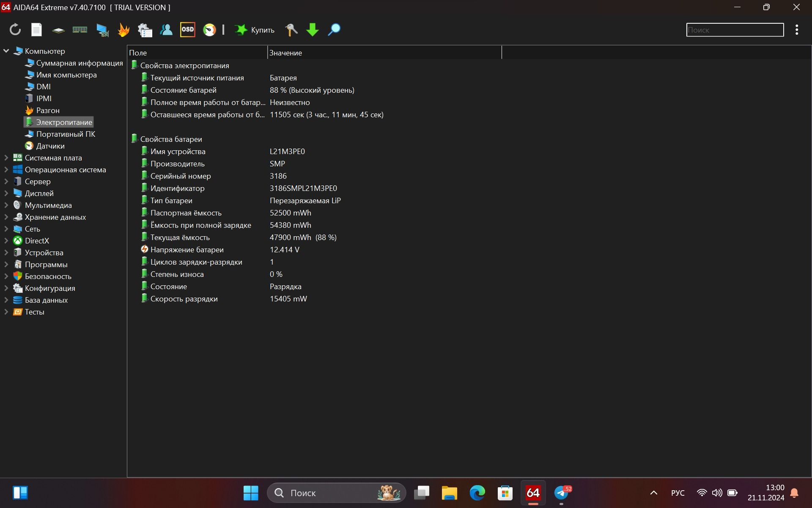Click the green download update arrow
This screenshot has height=508, width=812.
tap(313, 30)
